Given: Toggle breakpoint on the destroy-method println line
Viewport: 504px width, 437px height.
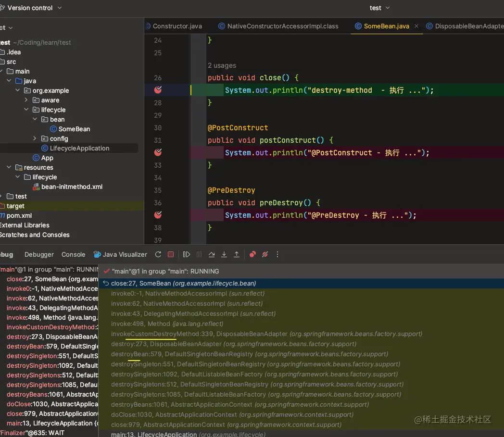Looking at the screenshot, I should 158,90.
